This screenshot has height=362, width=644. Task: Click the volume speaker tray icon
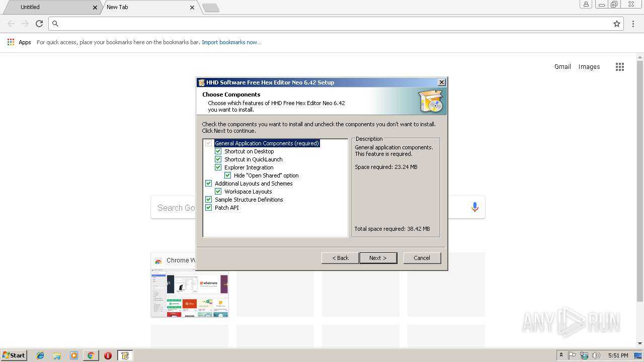(596, 355)
